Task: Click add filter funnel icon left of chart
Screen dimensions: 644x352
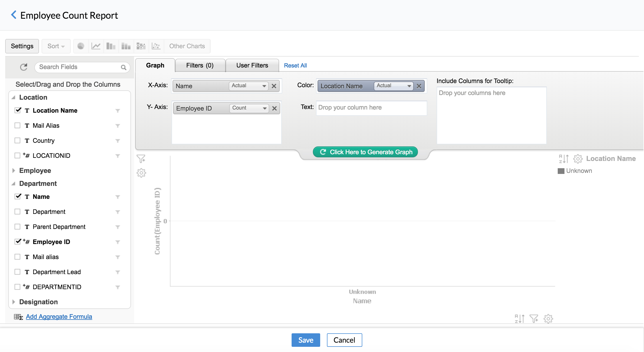Action: coord(141,159)
